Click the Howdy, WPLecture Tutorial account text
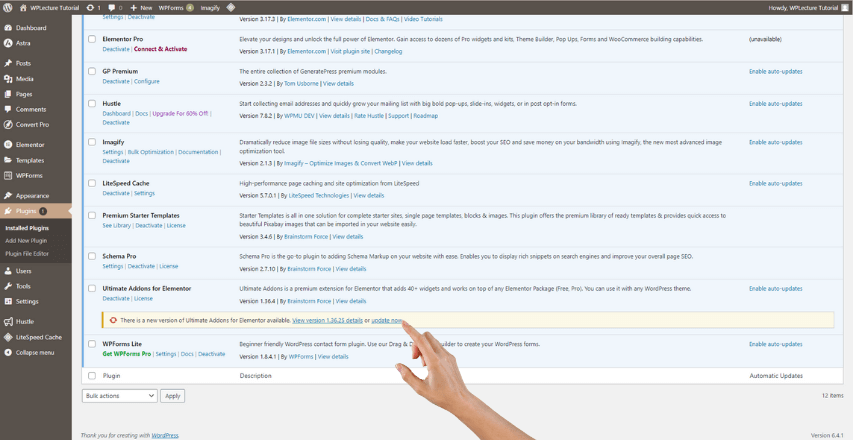The image size is (853, 440). [x=803, y=8]
